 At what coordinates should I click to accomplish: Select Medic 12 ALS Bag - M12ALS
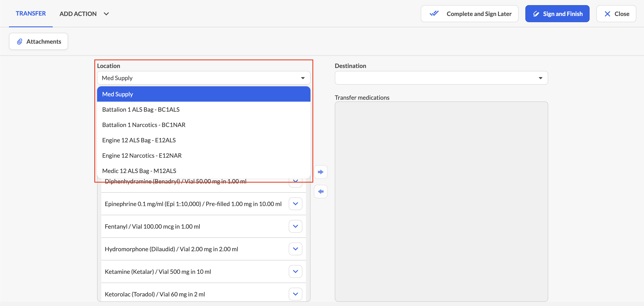[204, 171]
